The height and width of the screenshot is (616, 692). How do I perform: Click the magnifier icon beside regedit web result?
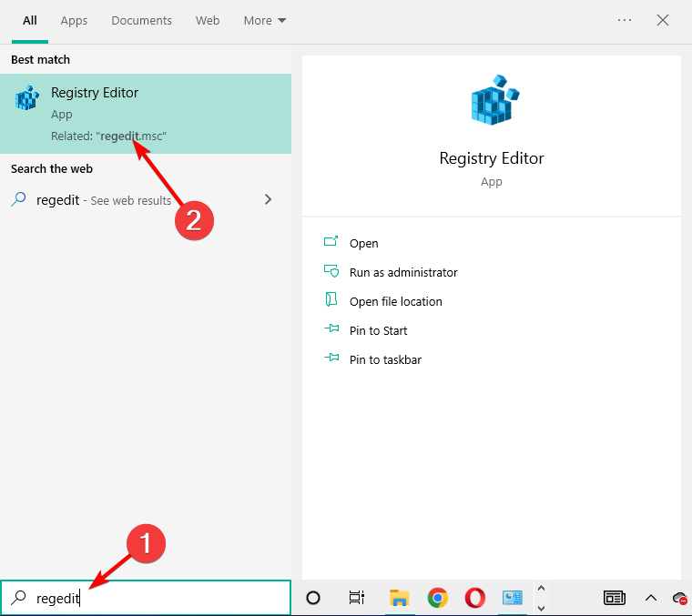pos(18,199)
